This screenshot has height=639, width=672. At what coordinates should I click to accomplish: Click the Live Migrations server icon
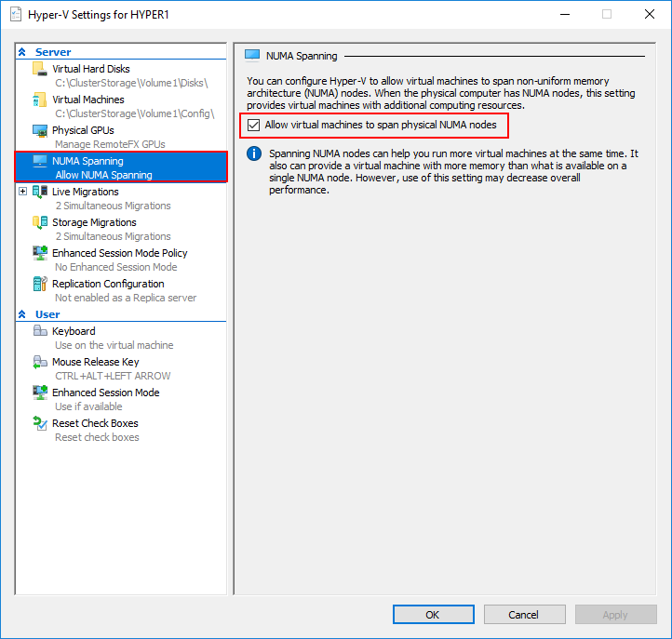click(x=40, y=192)
